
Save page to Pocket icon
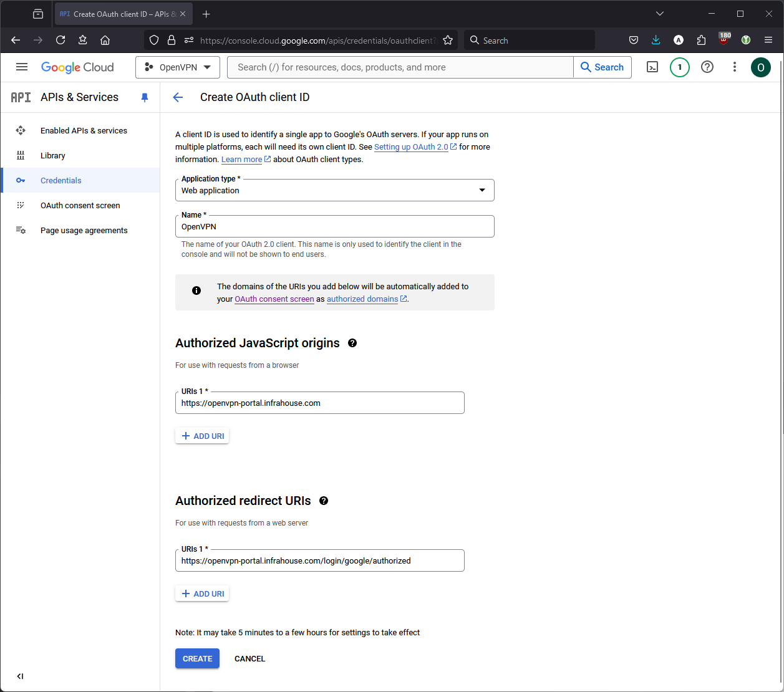coord(633,40)
